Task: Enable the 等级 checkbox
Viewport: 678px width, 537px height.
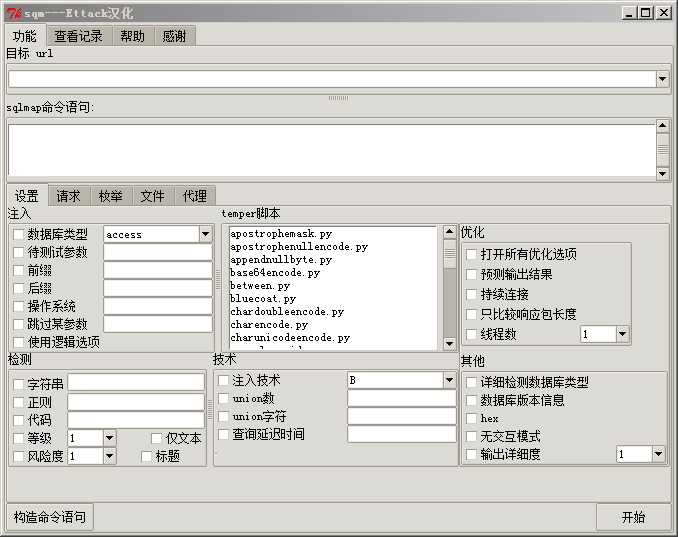Action: pos(19,438)
